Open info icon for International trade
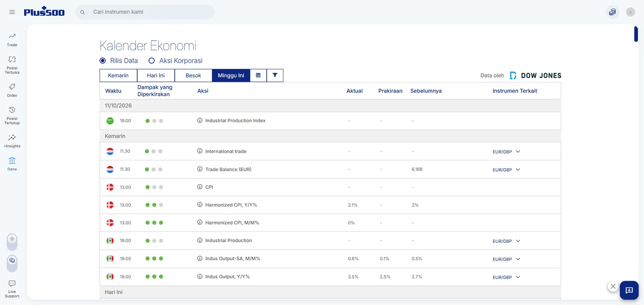Image resolution: width=644 pixels, height=305 pixels. click(x=200, y=151)
